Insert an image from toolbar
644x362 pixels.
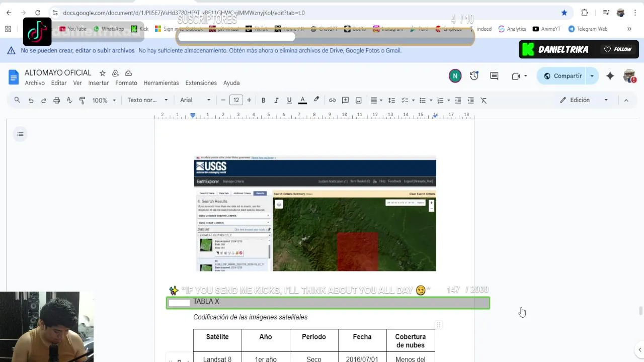click(358, 100)
